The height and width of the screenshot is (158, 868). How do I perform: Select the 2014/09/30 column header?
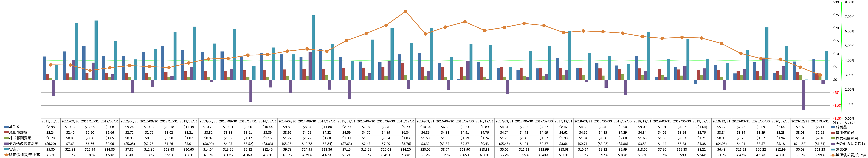click(x=307, y=121)
